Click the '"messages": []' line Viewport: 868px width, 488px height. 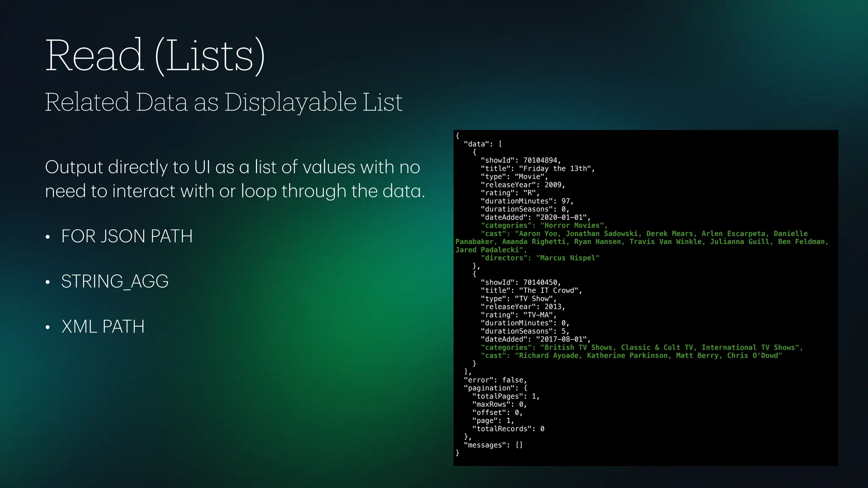coord(493,445)
